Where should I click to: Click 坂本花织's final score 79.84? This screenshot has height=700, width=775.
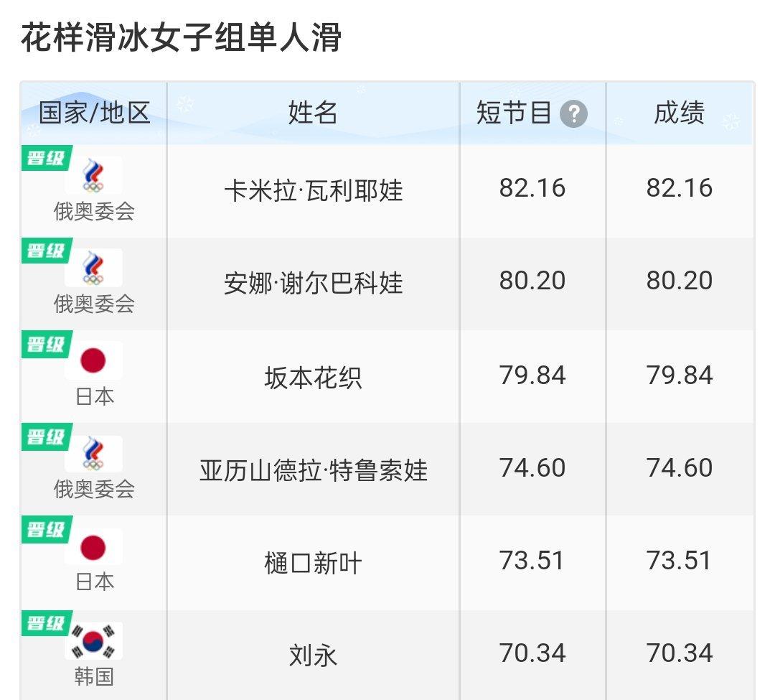click(679, 375)
